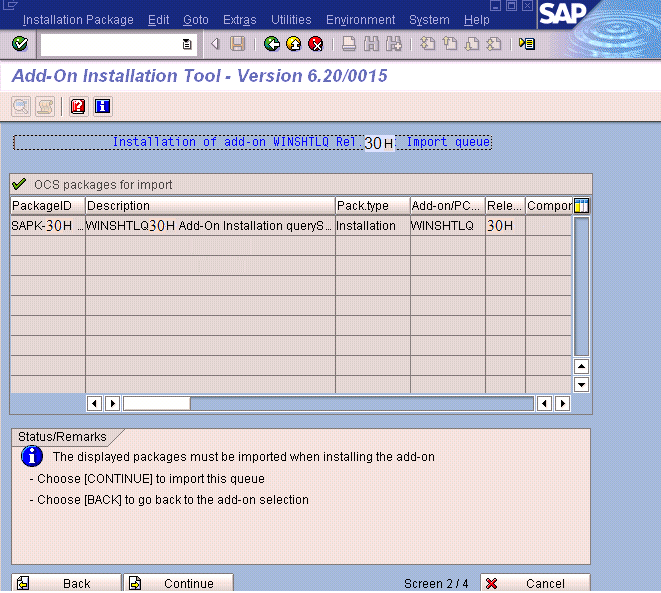Click the green checkmark Enter icon
The image size is (661, 593).
pyautogui.click(x=20, y=44)
